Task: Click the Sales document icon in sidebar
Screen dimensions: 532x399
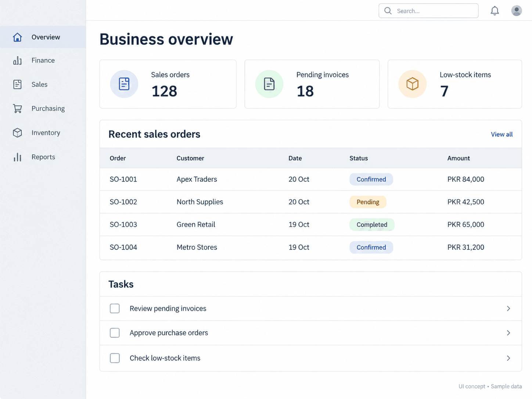Action: (17, 85)
